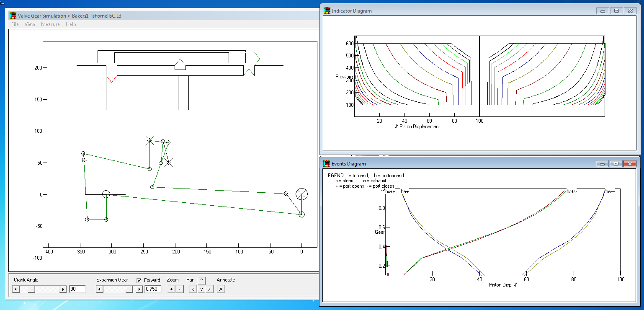Click the Crank Angle value field
Image resolution: width=644 pixels, height=310 pixels.
[x=77, y=289]
